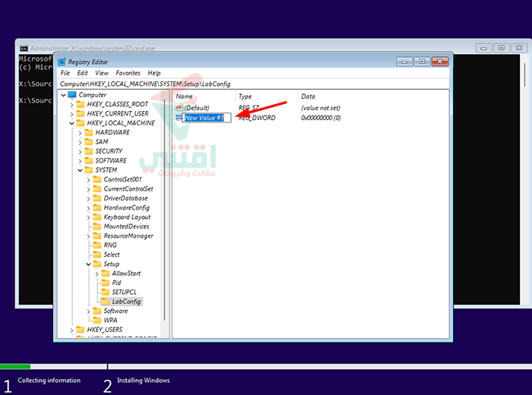Click the HKEY_CLASSES_ROOT folder icon
The width and height of the screenshot is (532, 395).
tap(81, 104)
